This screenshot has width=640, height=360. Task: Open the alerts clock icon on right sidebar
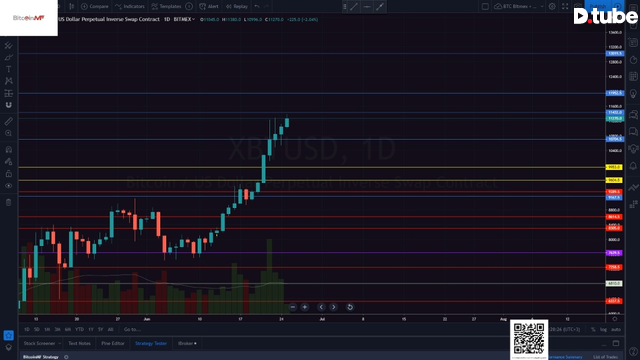pos(633,60)
